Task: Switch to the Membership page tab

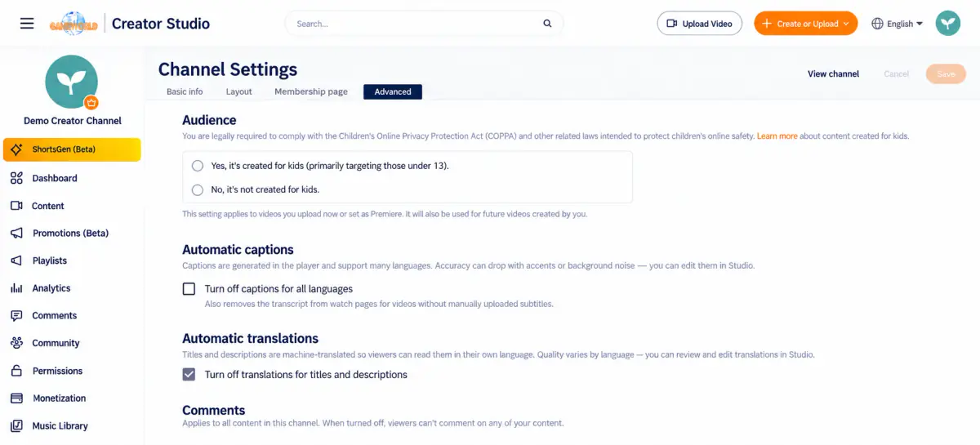Action: (x=311, y=91)
